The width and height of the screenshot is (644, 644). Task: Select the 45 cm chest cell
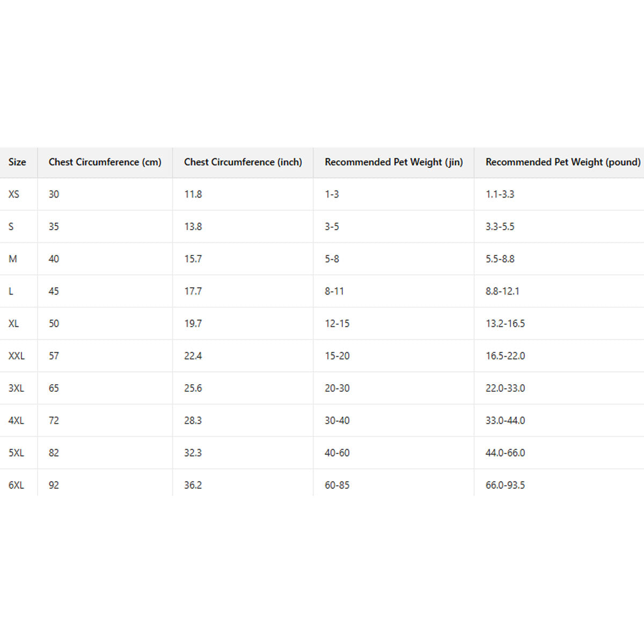pyautogui.click(x=54, y=291)
